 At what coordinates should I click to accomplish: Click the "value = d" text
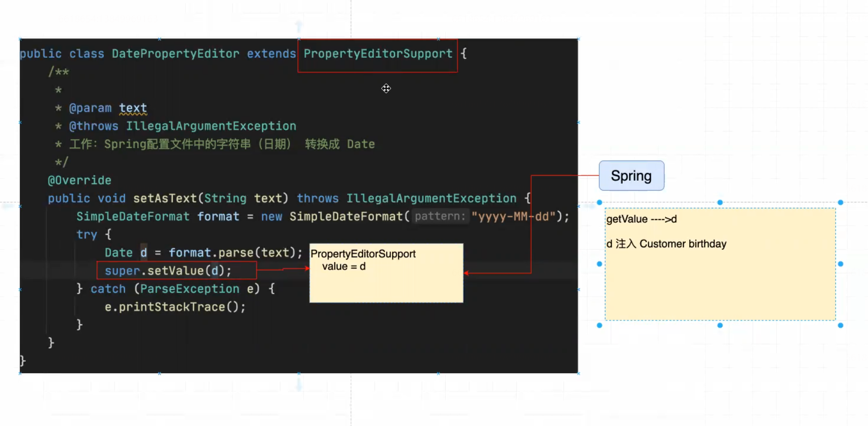[344, 267]
